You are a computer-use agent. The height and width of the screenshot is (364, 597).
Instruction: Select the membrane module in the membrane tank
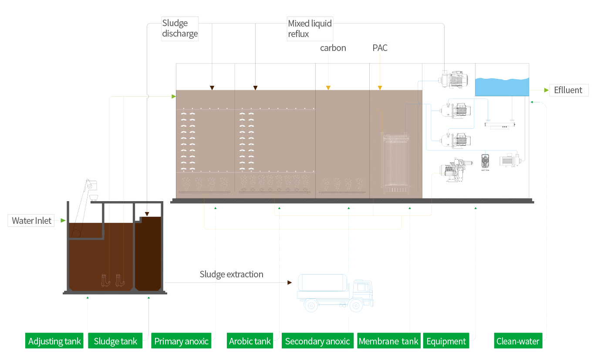pos(396,164)
